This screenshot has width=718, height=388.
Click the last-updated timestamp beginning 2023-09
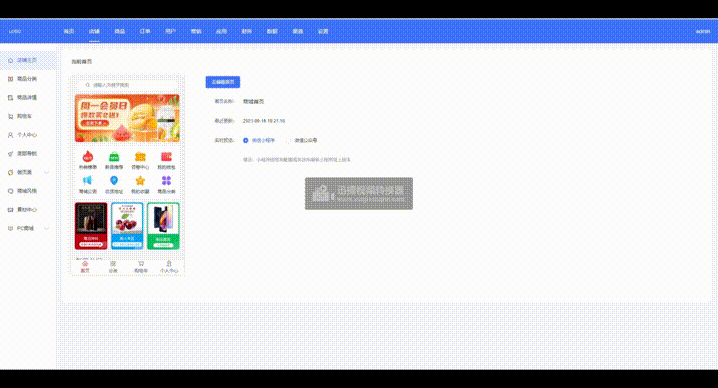pyautogui.click(x=264, y=121)
